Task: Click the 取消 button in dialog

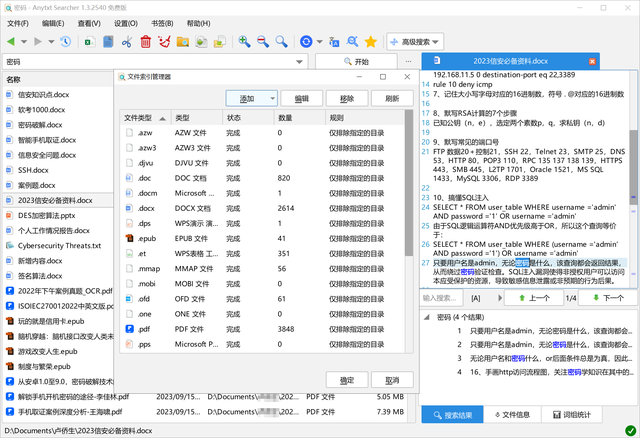Action: click(x=392, y=380)
